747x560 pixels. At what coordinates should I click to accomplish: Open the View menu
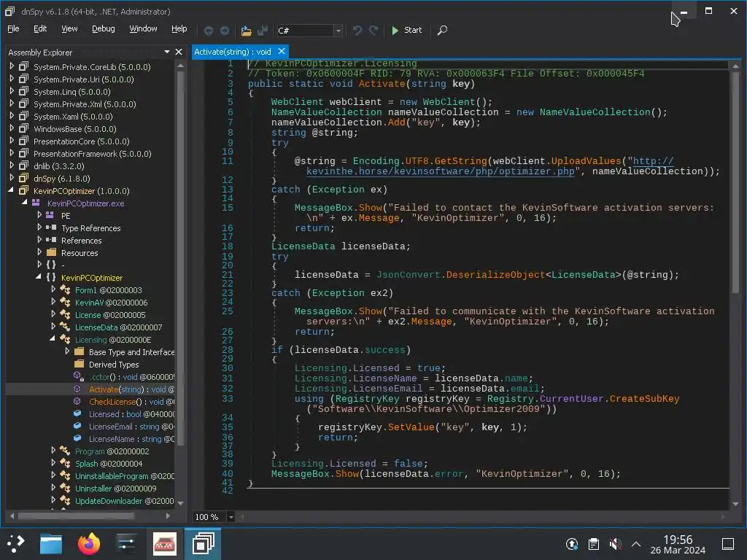[69, 28]
